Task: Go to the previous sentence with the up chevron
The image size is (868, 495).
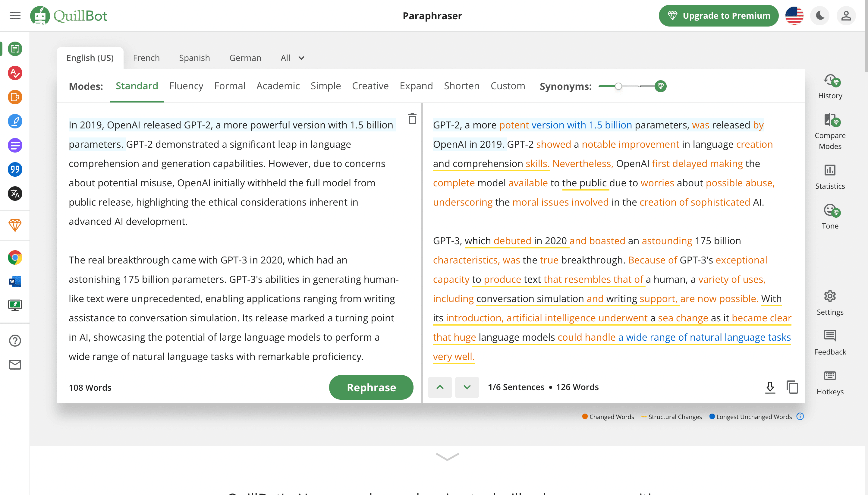Action: 440,387
